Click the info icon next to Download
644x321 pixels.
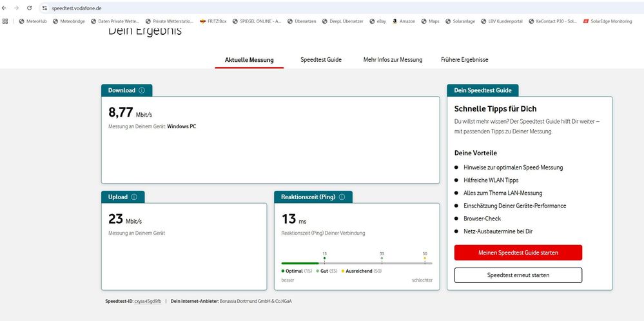(142, 90)
